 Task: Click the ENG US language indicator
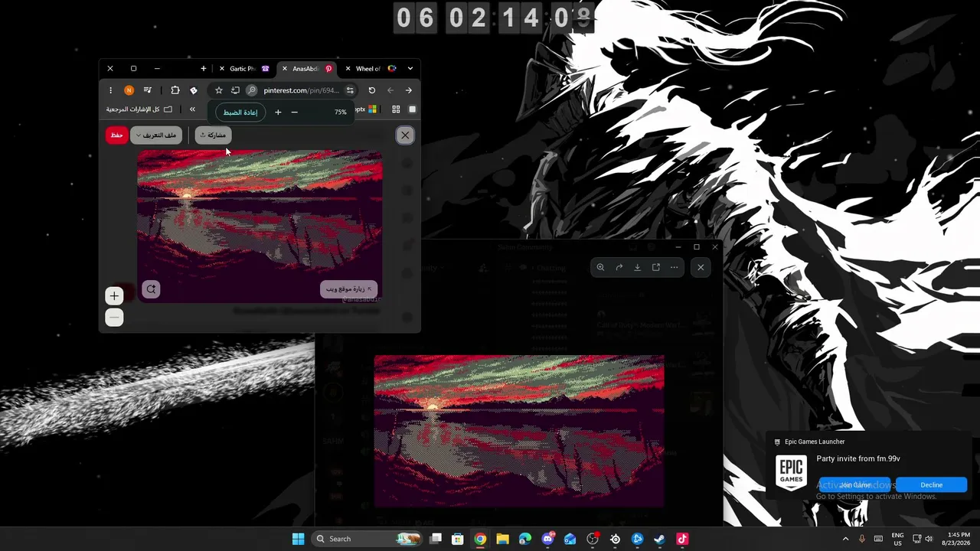pyautogui.click(x=897, y=539)
